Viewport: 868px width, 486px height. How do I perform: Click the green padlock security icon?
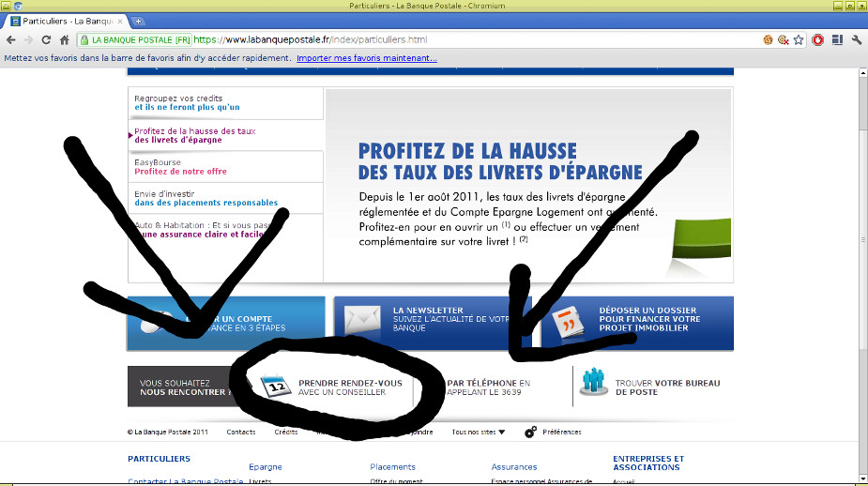click(x=84, y=39)
